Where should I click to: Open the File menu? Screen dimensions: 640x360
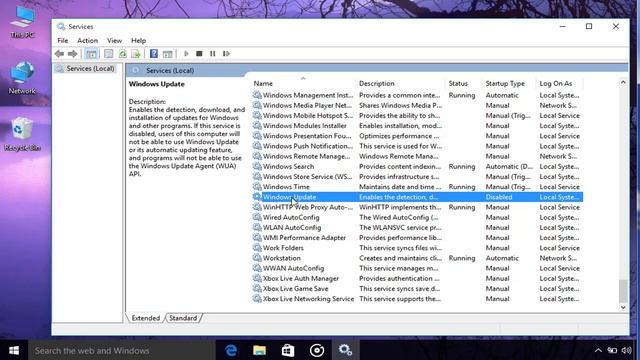tap(62, 40)
